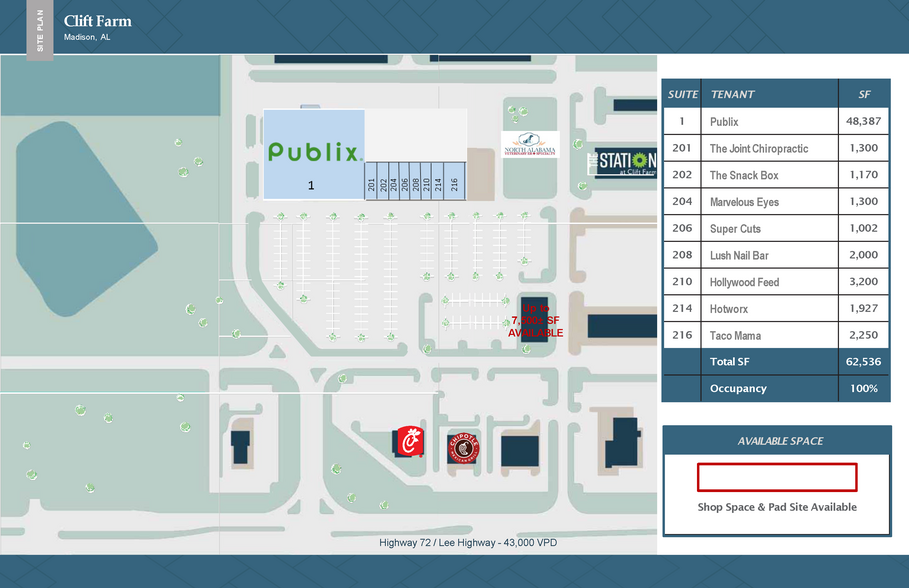Select Lush Nail Bar tenant name
This screenshot has width=909, height=588.
(739, 255)
